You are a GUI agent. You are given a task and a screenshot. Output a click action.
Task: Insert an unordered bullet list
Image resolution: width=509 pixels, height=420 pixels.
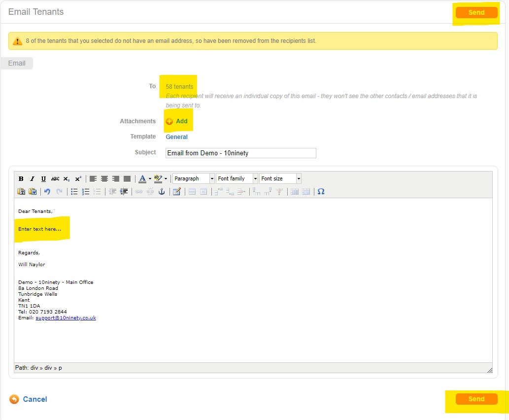74,191
